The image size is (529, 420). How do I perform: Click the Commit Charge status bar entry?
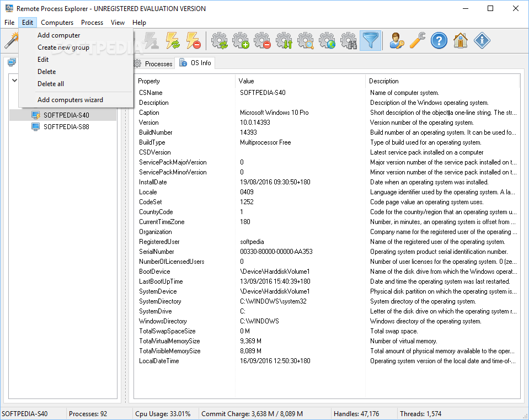pyautogui.click(x=252, y=413)
